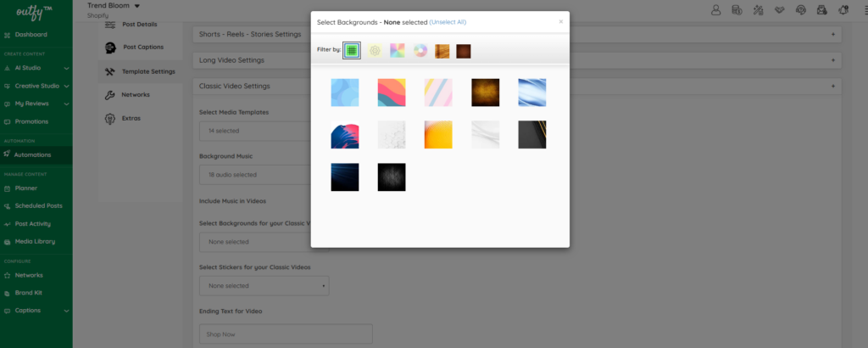This screenshot has height=348, width=868.
Task: Open Media Library in sidebar
Action: 36,242
